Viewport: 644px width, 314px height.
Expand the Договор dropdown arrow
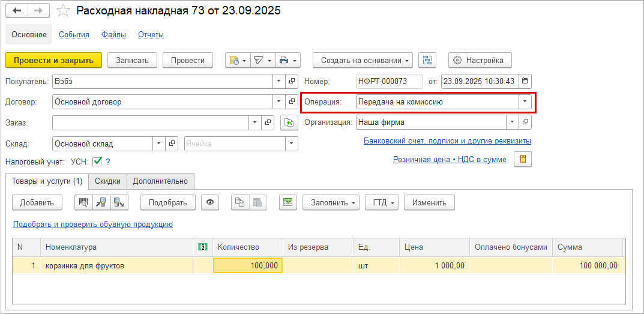click(x=279, y=101)
